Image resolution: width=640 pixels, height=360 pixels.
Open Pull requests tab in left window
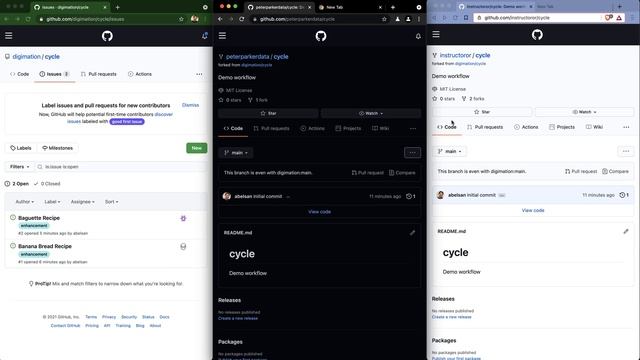click(99, 74)
